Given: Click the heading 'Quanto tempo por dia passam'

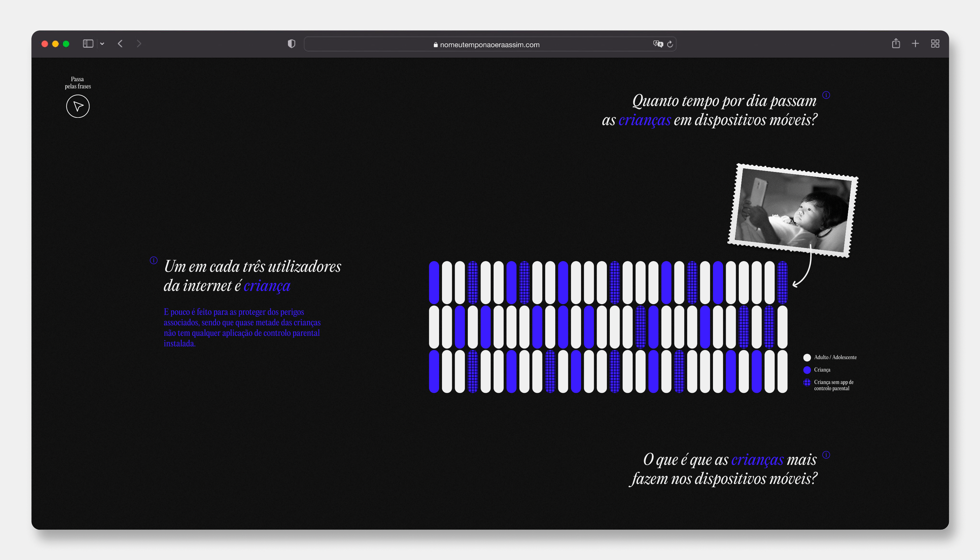Looking at the screenshot, I should (x=724, y=101).
